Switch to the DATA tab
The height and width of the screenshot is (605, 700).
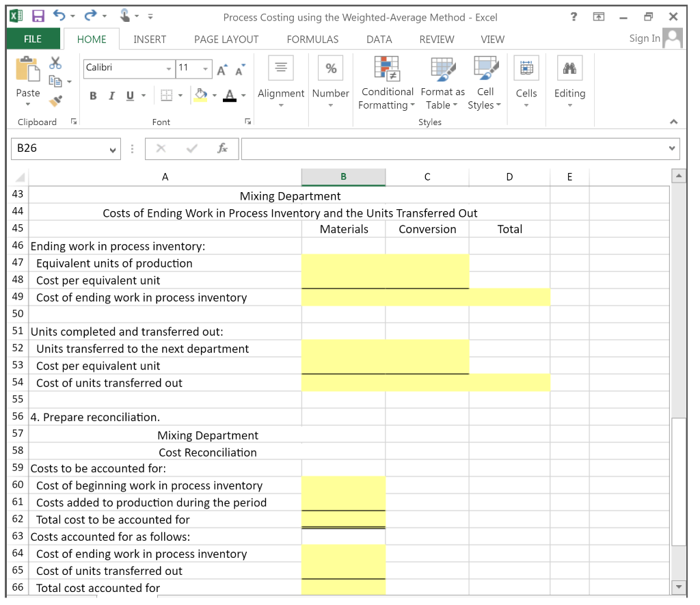point(379,39)
